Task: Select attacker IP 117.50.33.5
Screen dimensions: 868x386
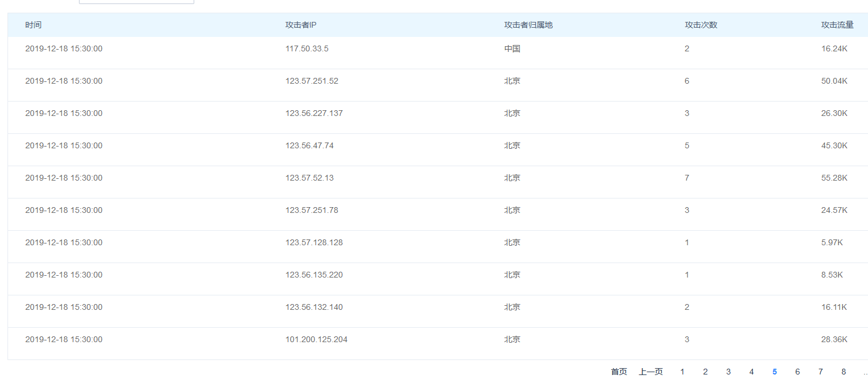Action: click(x=307, y=48)
